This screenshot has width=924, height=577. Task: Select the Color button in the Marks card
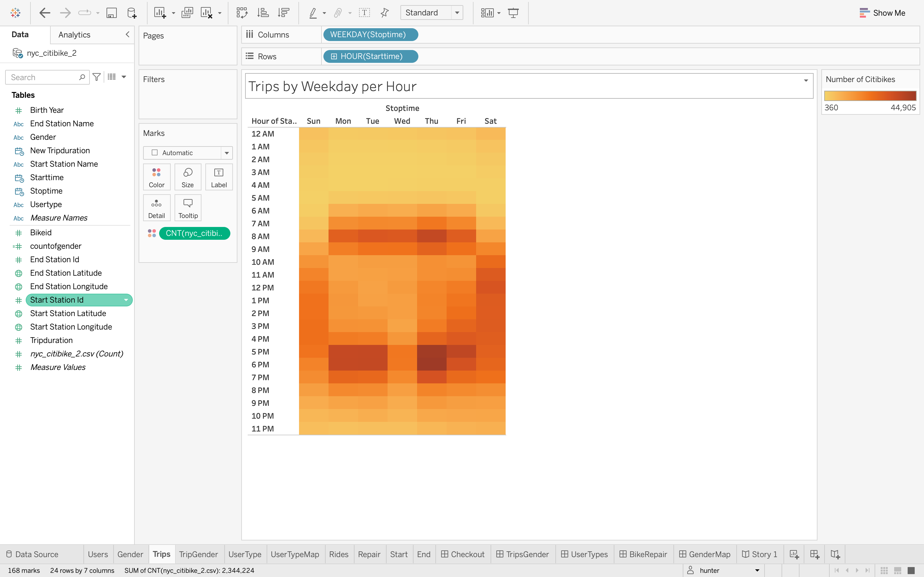pyautogui.click(x=156, y=177)
